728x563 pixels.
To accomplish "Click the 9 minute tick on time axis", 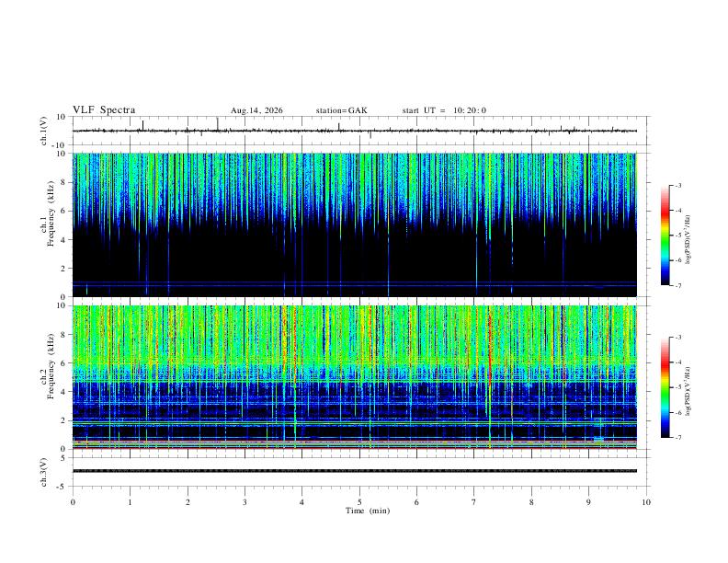I will (x=588, y=502).
